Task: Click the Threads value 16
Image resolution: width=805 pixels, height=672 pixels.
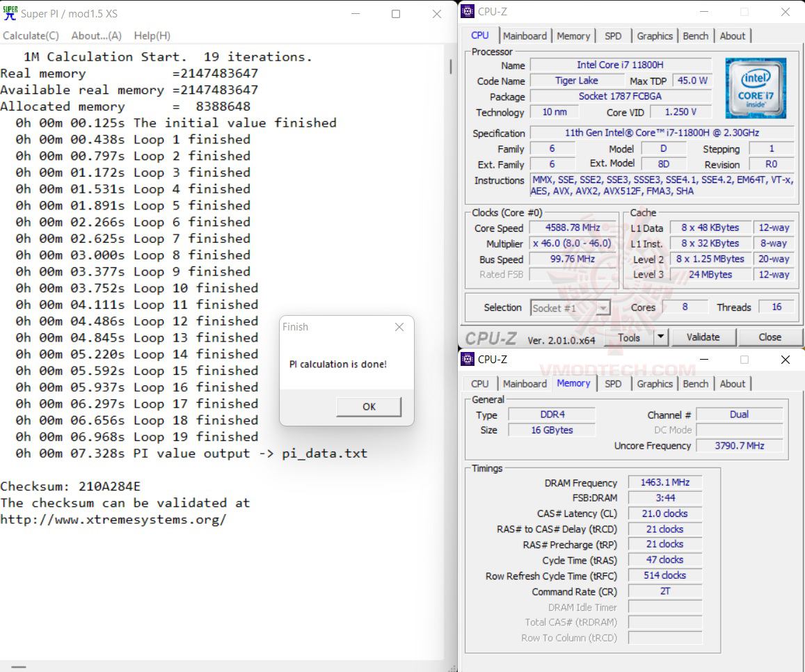Action: click(776, 307)
